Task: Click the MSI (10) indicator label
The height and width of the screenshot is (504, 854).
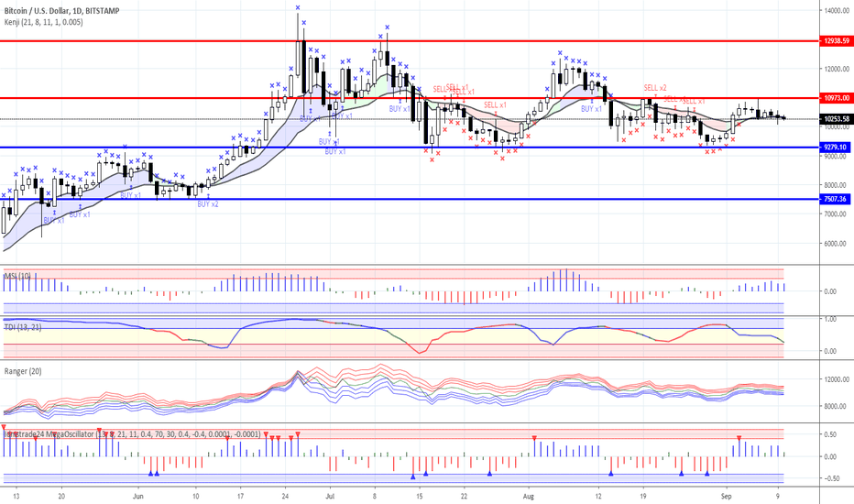Action: [17, 276]
